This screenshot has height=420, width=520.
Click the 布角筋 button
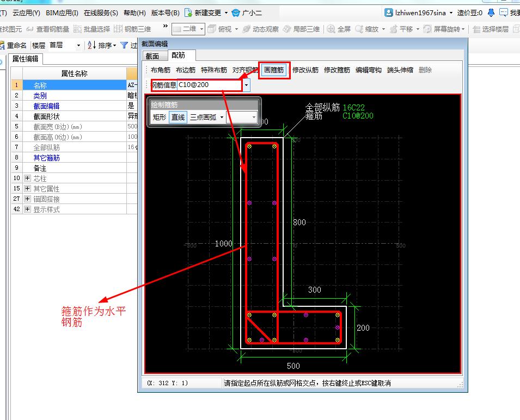point(161,70)
